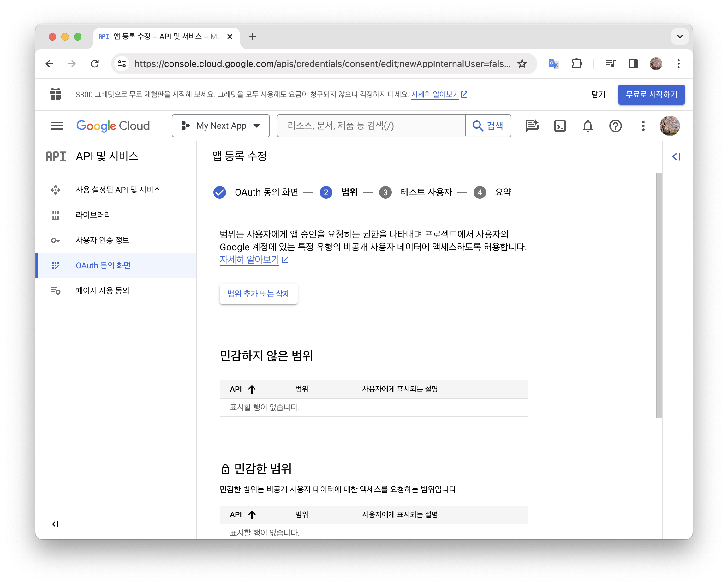Screen dimensions: 728x586
Task: Click the page vertical scrollbar
Action: [659, 295]
